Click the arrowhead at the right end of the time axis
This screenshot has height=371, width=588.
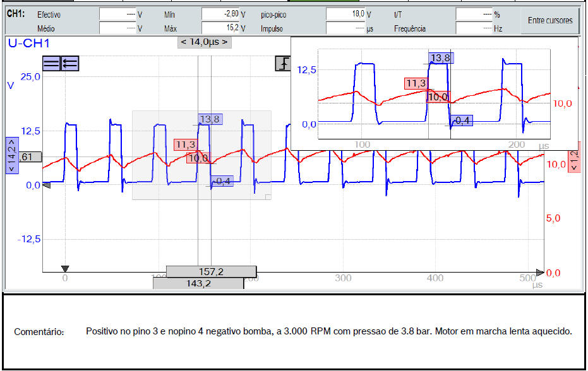(539, 273)
